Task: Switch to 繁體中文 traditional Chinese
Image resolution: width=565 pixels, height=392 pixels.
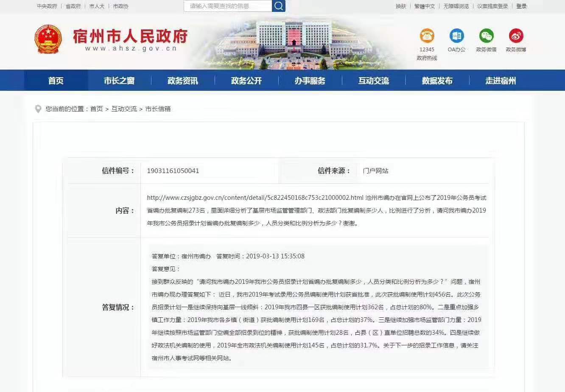Action: coord(425,6)
